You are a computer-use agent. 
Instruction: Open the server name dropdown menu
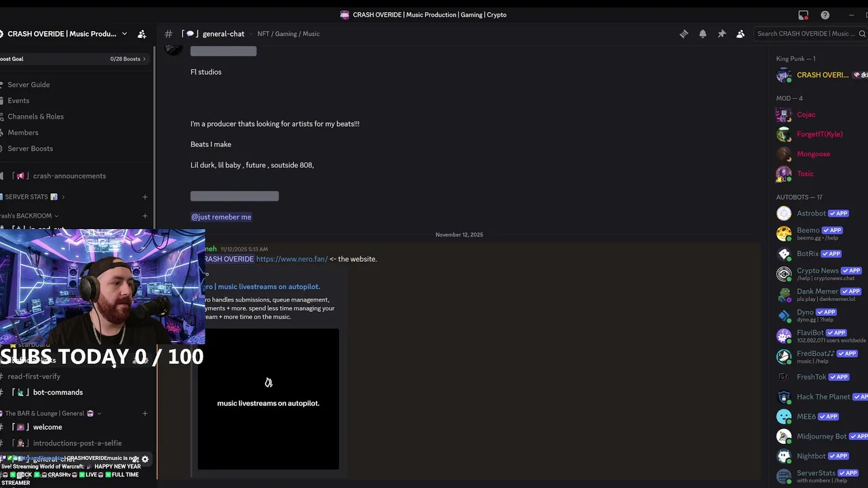(x=124, y=34)
